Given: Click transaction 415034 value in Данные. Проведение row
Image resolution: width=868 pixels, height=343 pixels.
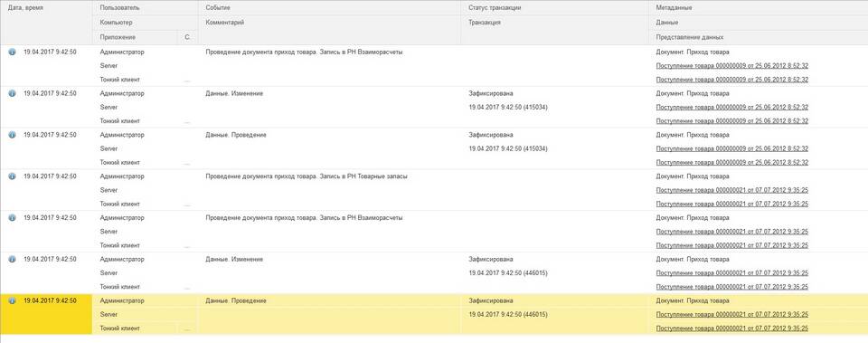Looking at the screenshot, I should (508, 148).
